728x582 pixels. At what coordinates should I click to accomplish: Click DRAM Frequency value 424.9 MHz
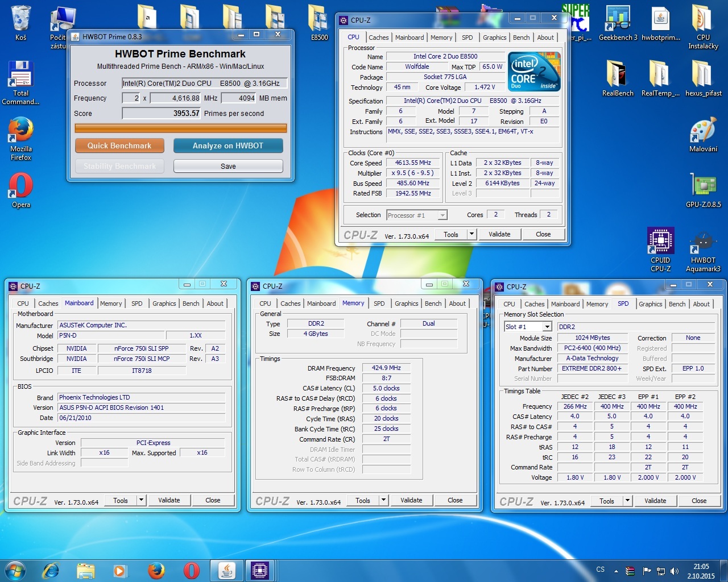tap(386, 368)
